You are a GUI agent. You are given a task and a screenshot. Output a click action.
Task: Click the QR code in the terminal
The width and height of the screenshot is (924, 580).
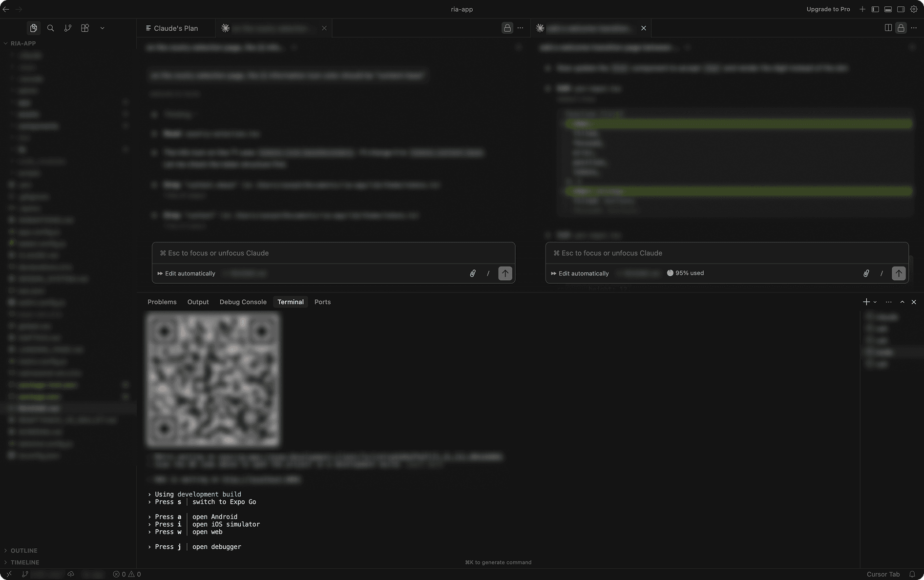[x=212, y=380]
